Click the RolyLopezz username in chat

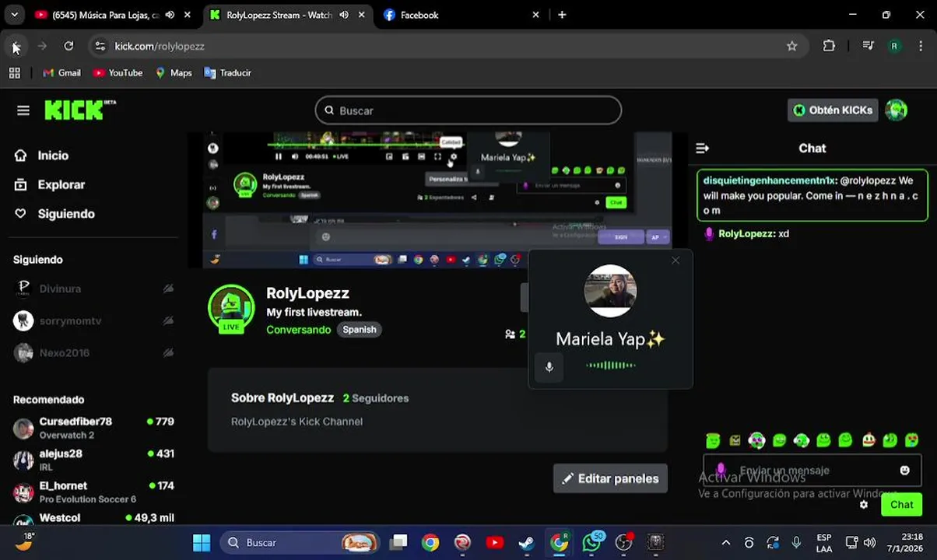[746, 233]
